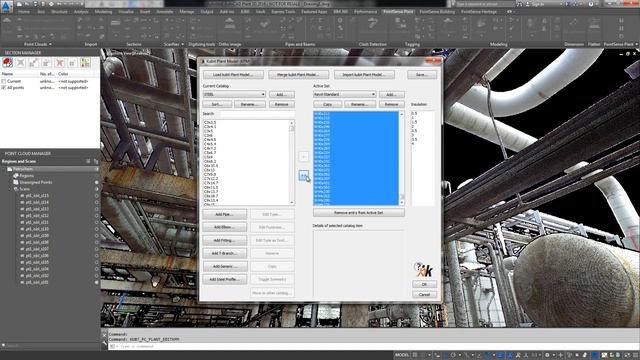Screen dimensions: 640x360
Task: Click the Active Set list scroll-down arrow
Action: [x=402, y=202]
